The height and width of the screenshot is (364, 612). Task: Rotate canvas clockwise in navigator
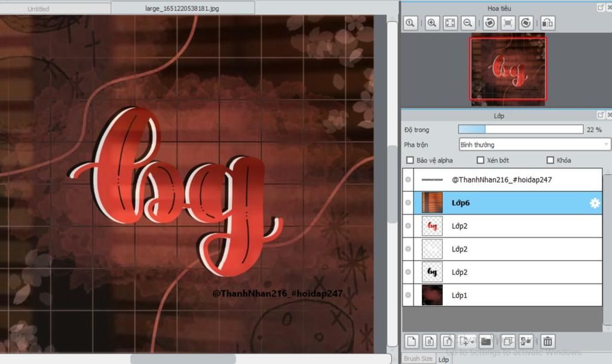pyautogui.click(x=526, y=23)
